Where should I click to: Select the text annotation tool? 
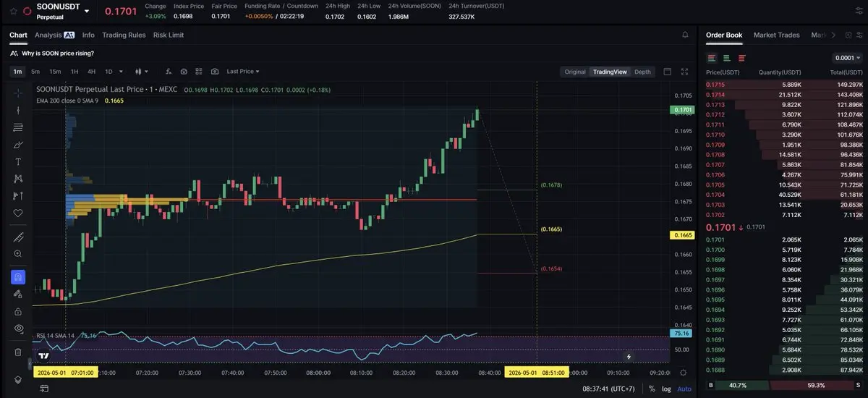(18, 161)
